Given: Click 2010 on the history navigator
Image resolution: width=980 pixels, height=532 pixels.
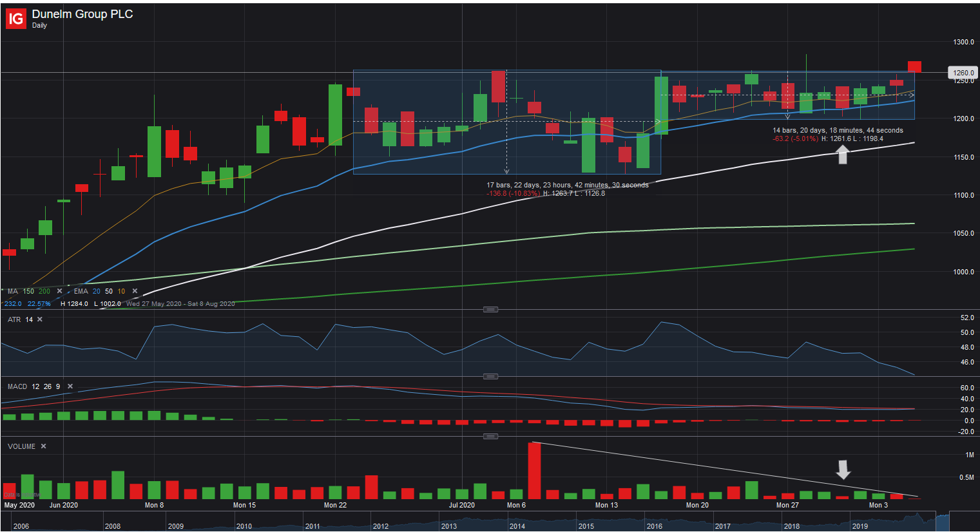Looking at the screenshot, I should click(244, 526).
